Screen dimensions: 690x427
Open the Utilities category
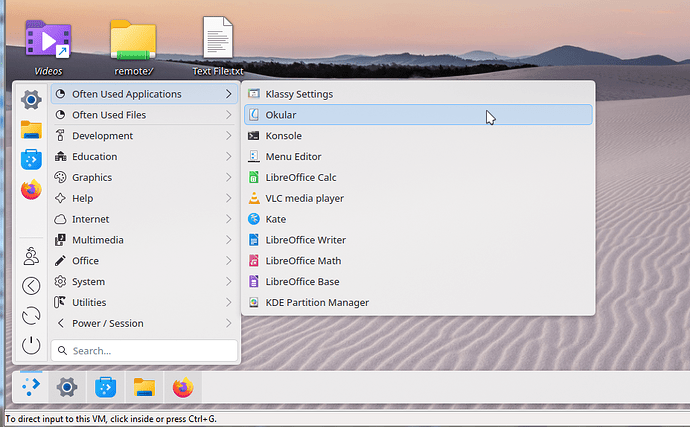click(144, 302)
